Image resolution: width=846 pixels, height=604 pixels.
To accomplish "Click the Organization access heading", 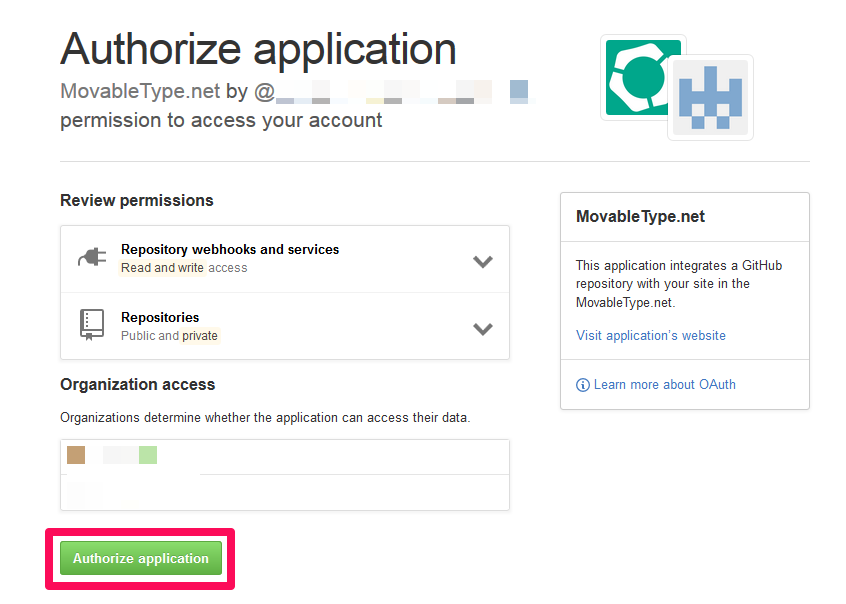I will point(138,384).
